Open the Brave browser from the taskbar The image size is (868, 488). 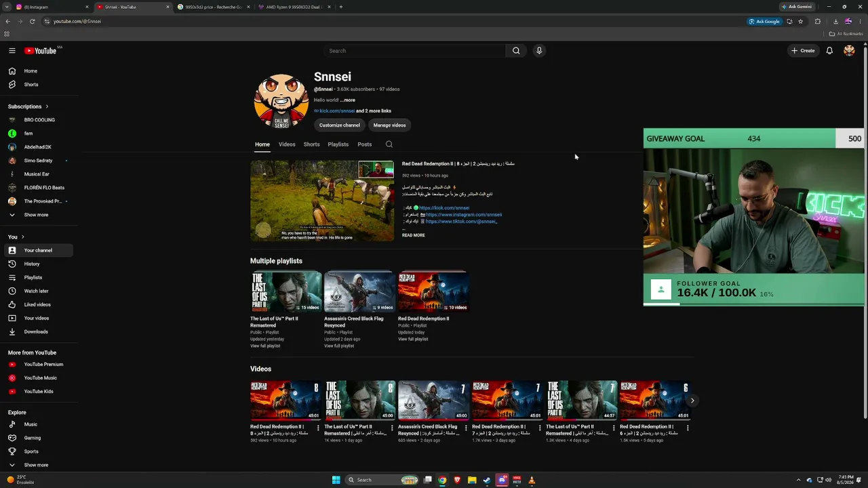457,480
